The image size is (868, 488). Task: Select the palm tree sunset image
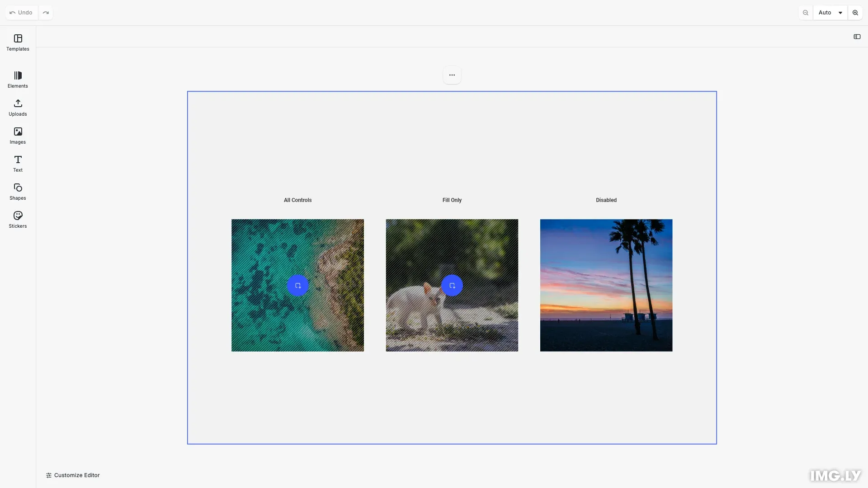tap(606, 286)
